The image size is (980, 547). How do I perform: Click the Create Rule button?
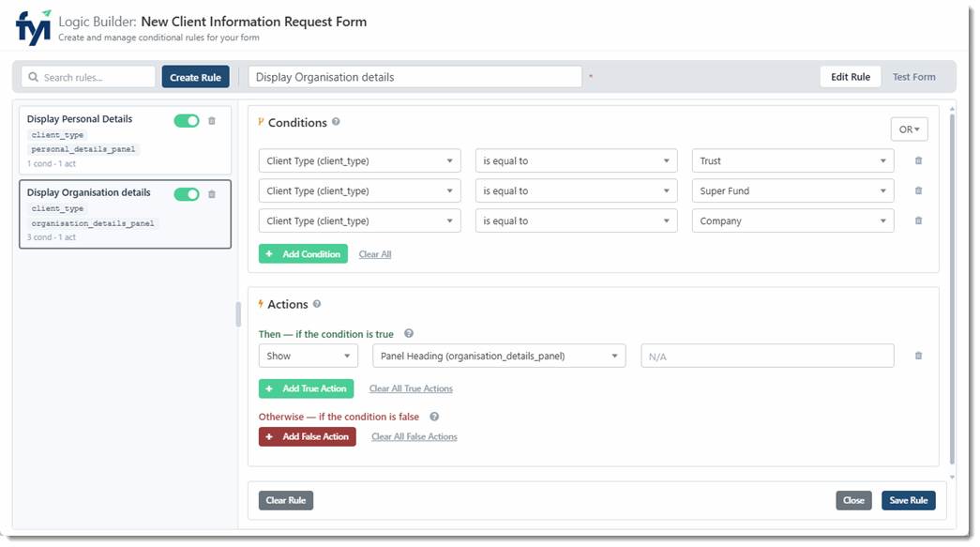(x=196, y=77)
